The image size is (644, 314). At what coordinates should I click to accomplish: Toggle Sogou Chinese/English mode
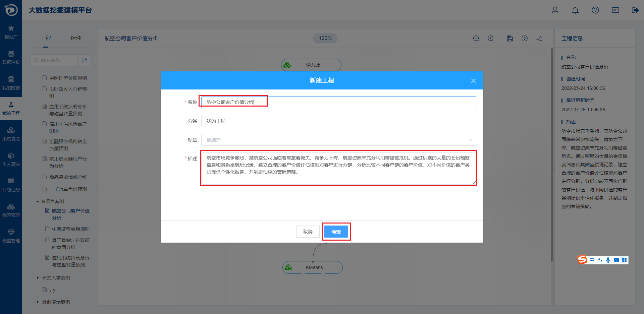(x=592, y=260)
